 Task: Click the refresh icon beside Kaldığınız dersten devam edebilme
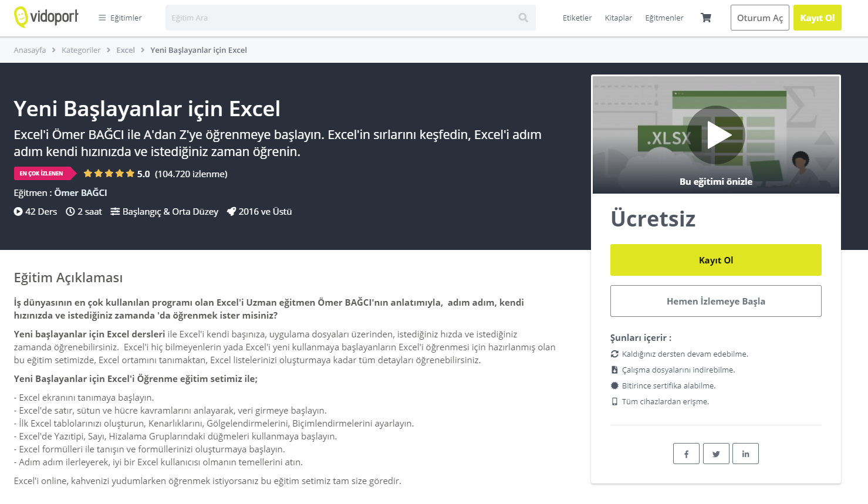tap(614, 354)
